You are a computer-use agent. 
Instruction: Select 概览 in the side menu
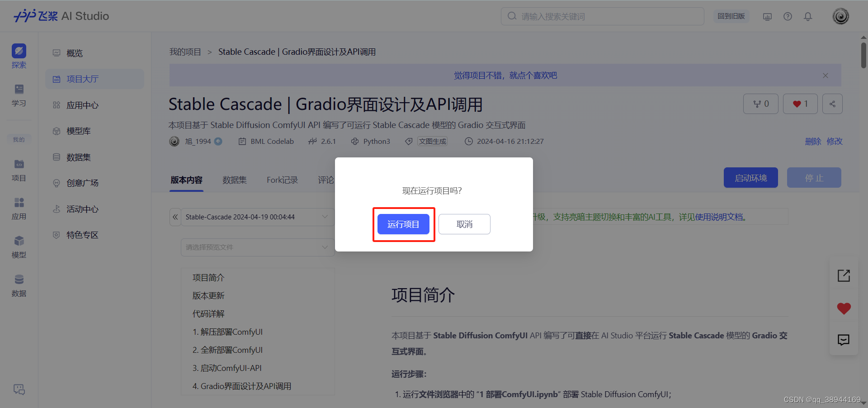(94, 53)
